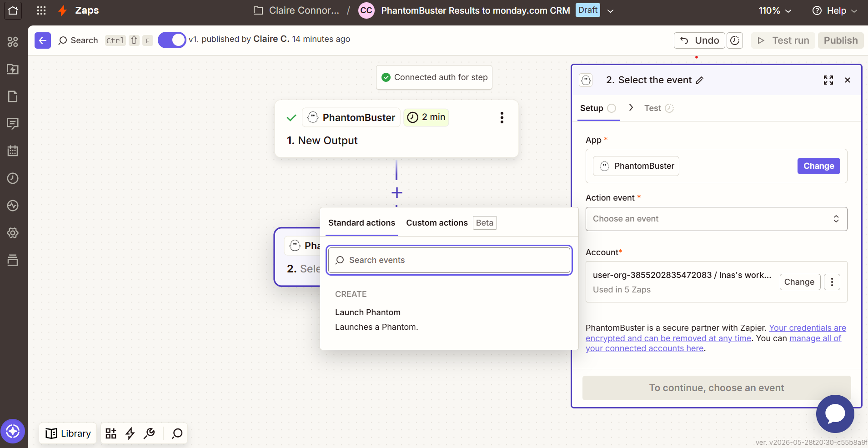Open the versions stack sidebar icon
The image size is (868, 448).
(x=13, y=260)
